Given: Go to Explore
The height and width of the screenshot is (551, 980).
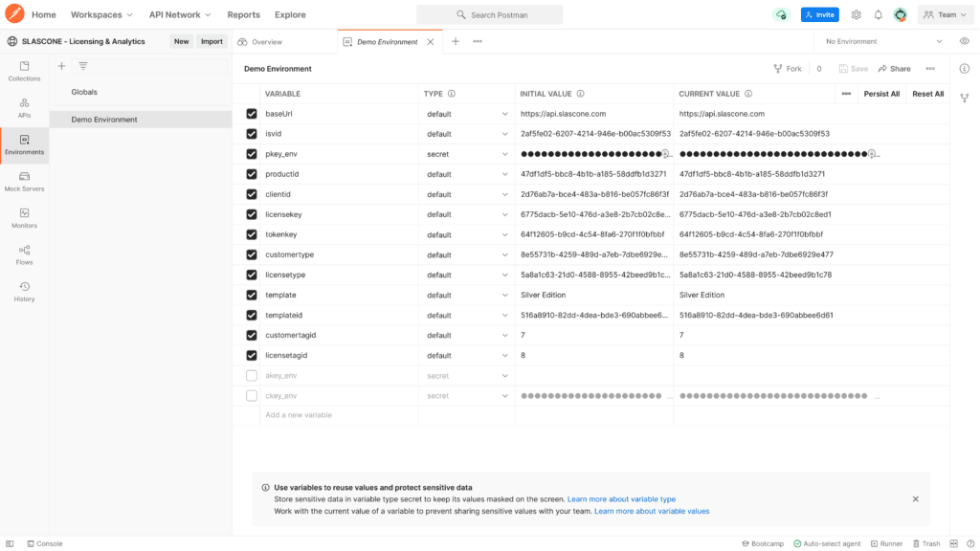Looking at the screenshot, I should coord(290,14).
